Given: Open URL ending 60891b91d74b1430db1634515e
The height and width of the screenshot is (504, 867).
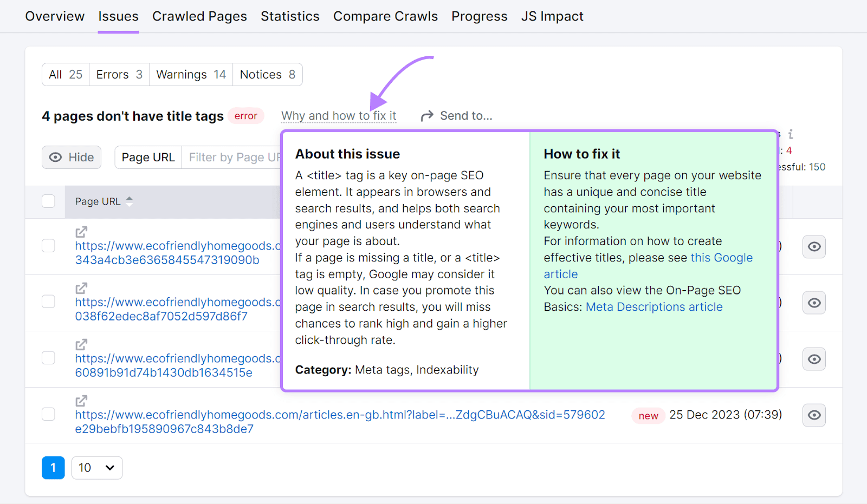Looking at the screenshot, I should coord(178,365).
